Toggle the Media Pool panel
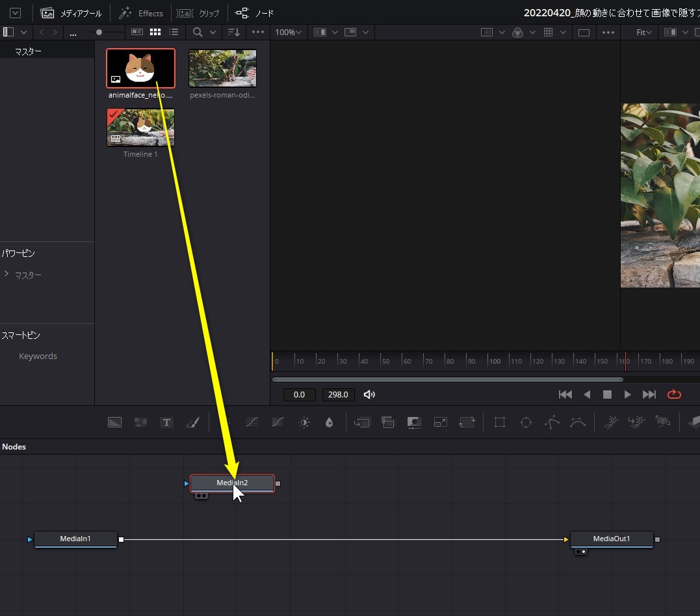 (x=71, y=13)
